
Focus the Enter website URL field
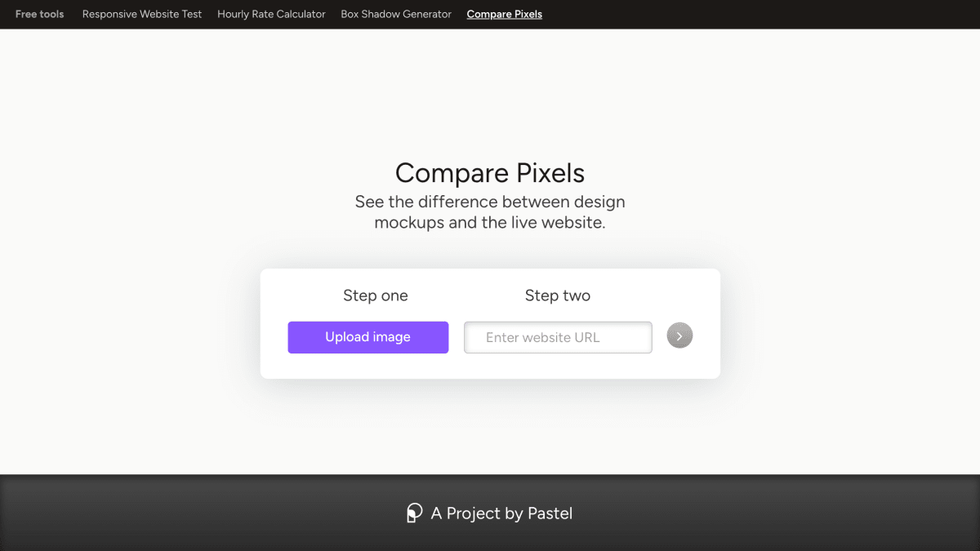[558, 337]
